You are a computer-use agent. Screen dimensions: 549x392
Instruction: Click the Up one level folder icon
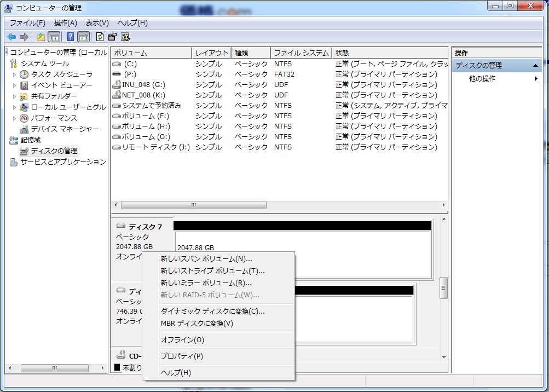point(41,37)
